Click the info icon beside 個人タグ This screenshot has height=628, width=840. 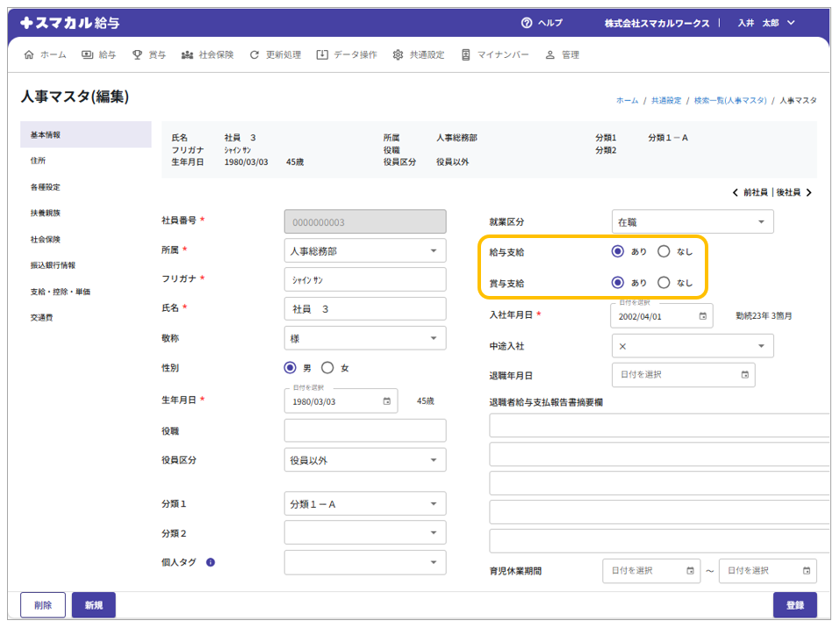click(211, 562)
